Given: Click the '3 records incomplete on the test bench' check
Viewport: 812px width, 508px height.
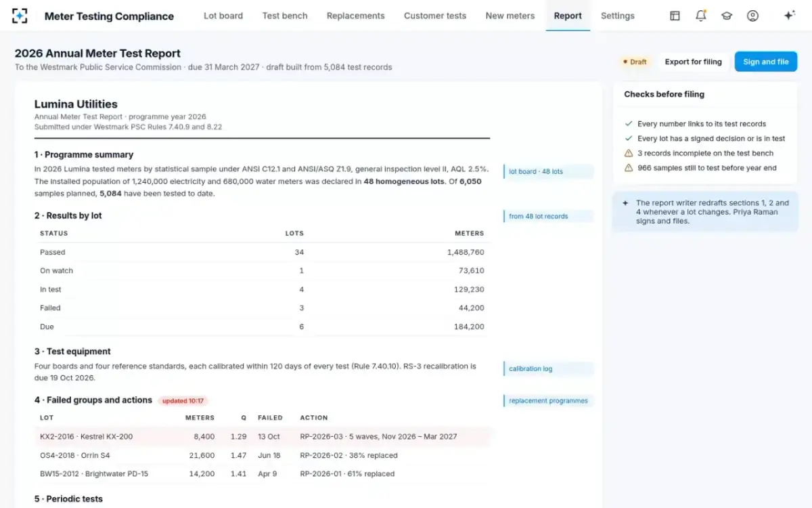Looking at the screenshot, I should 705,153.
